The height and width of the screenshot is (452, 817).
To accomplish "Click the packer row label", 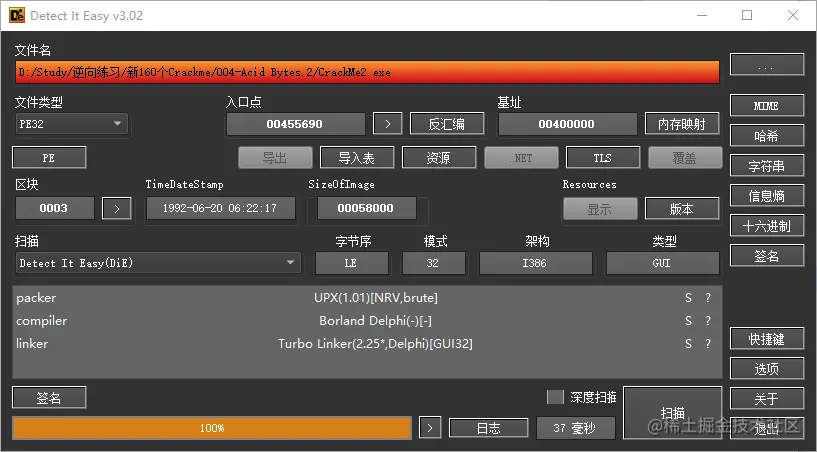I will coord(36,298).
